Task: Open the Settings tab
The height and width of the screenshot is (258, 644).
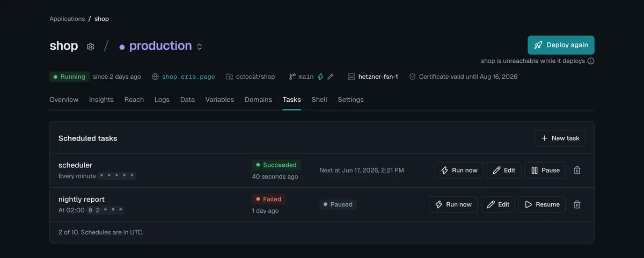Action: [x=350, y=100]
